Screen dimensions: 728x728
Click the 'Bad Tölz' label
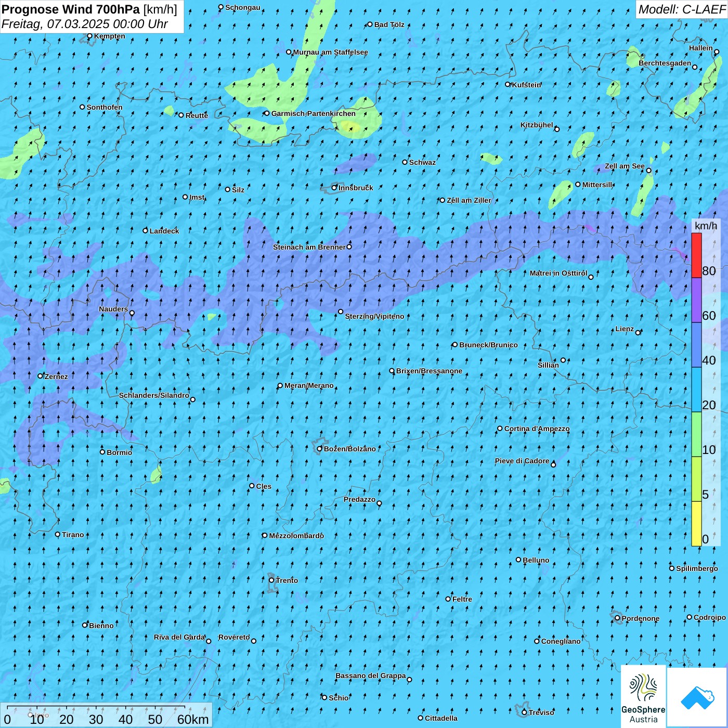click(x=389, y=24)
